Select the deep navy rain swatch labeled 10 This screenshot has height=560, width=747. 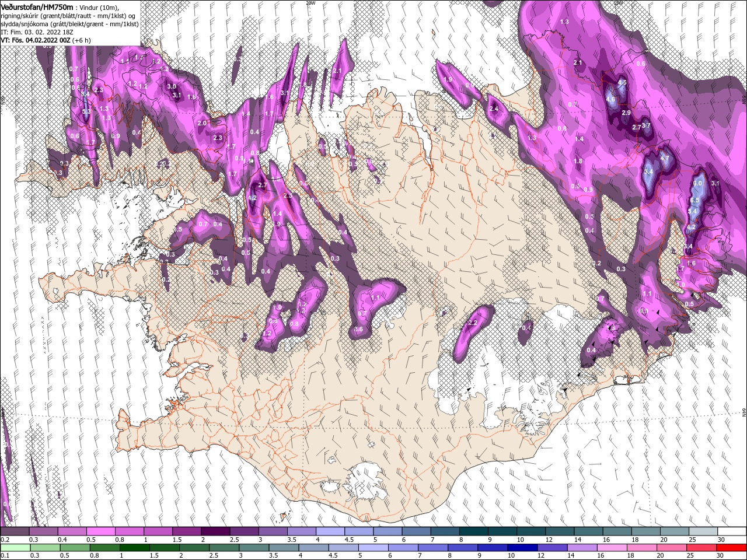[522, 547]
